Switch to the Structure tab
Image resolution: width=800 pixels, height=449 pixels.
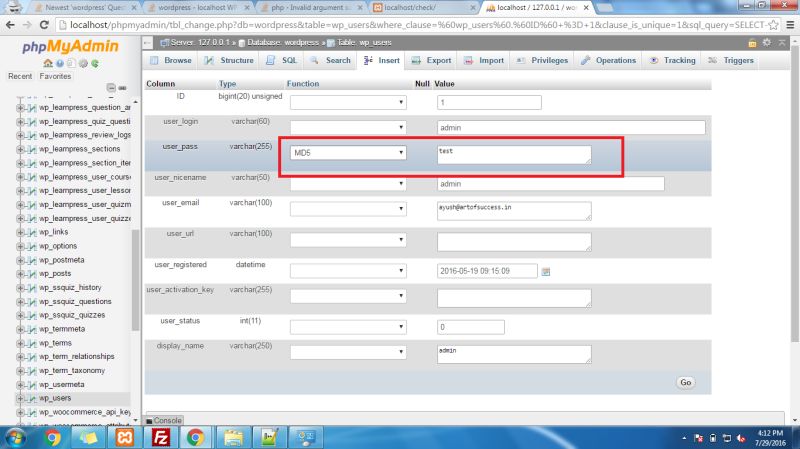[x=229, y=60]
